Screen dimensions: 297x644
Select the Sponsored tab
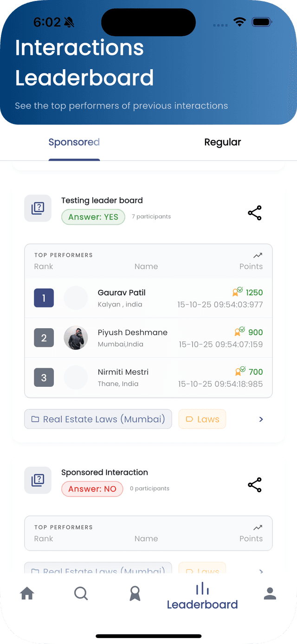click(x=74, y=143)
